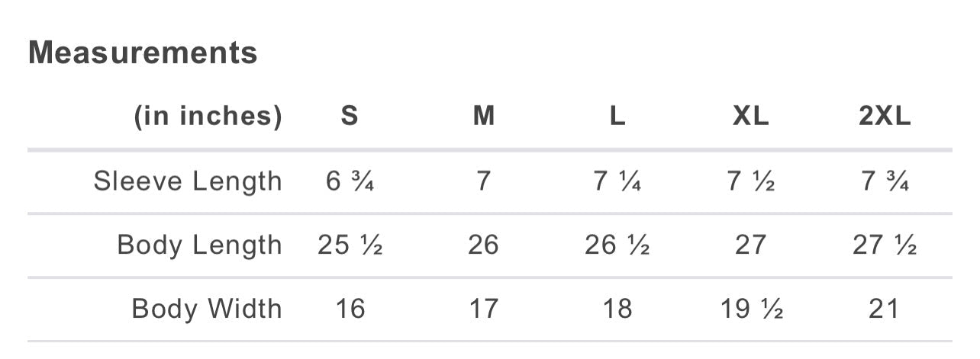Select the S size column header
The image size is (980, 359).
click(350, 117)
